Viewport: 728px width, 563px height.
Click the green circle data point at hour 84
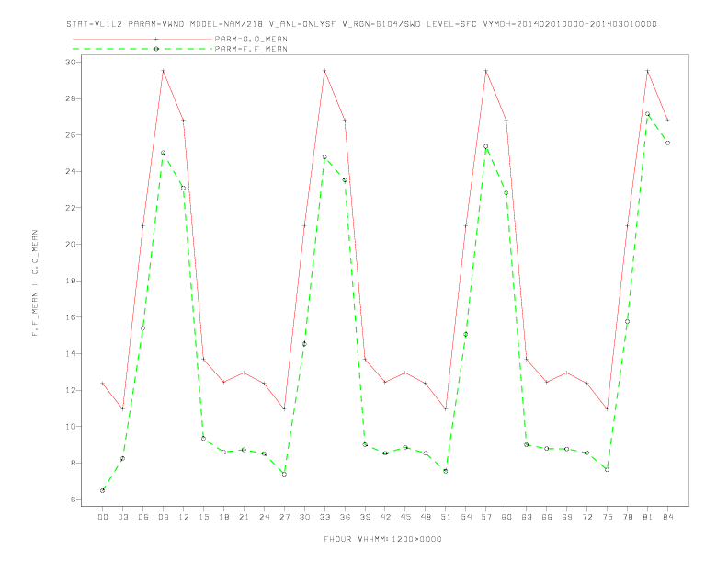pyautogui.click(x=667, y=144)
